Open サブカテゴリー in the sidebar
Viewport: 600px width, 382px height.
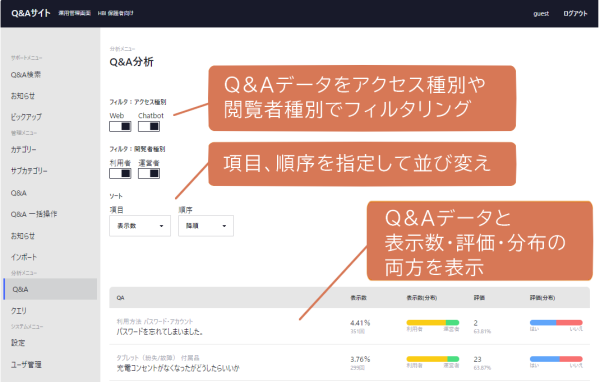[29, 171]
